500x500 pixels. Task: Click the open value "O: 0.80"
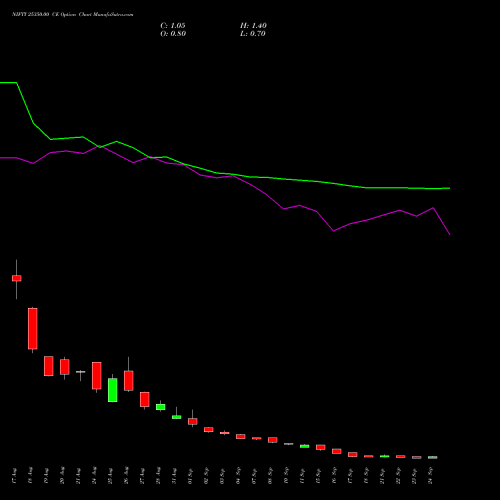tap(173, 34)
